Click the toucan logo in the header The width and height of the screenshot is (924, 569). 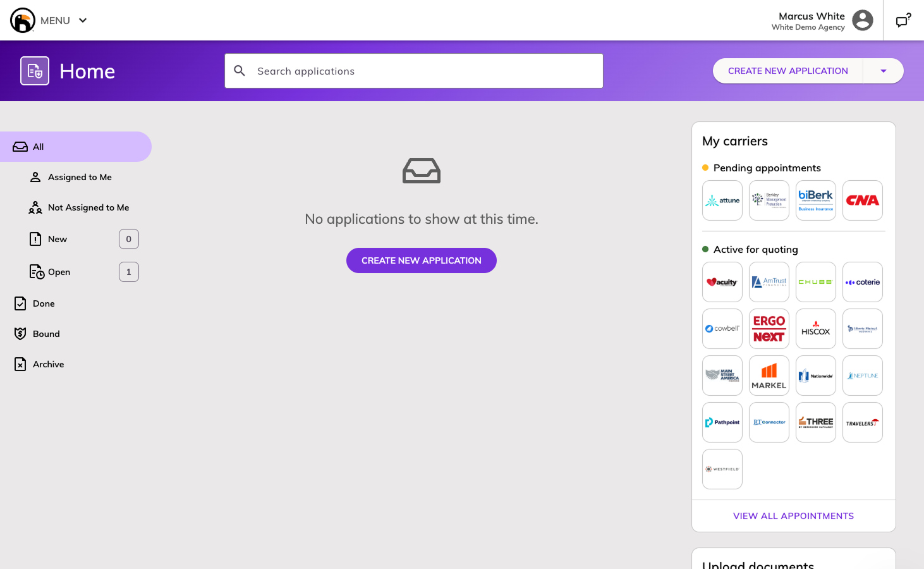[23, 20]
